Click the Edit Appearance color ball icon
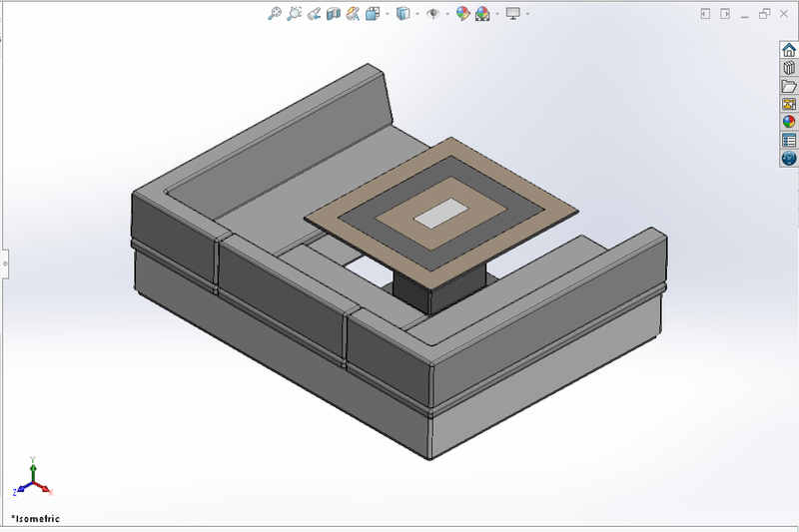 [462, 14]
